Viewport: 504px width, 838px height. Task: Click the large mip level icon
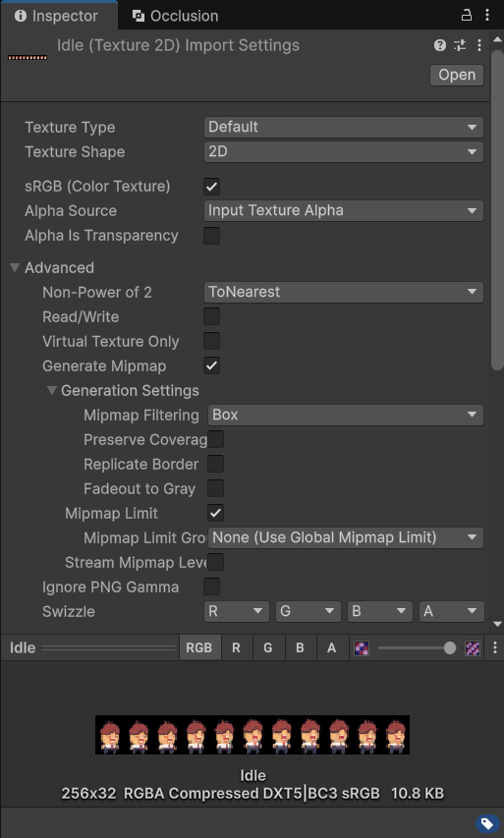472,648
